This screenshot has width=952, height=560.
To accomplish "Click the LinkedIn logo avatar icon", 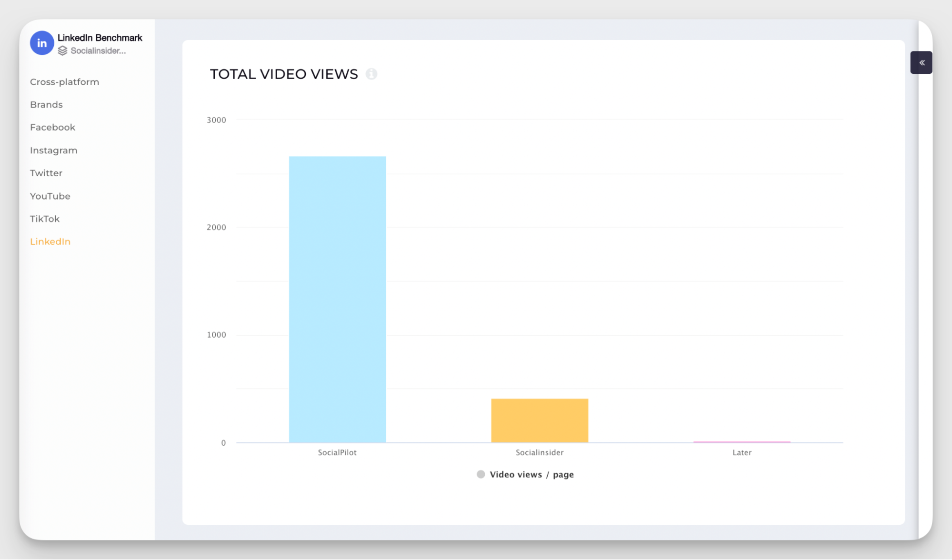I will click(x=42, y=43).
